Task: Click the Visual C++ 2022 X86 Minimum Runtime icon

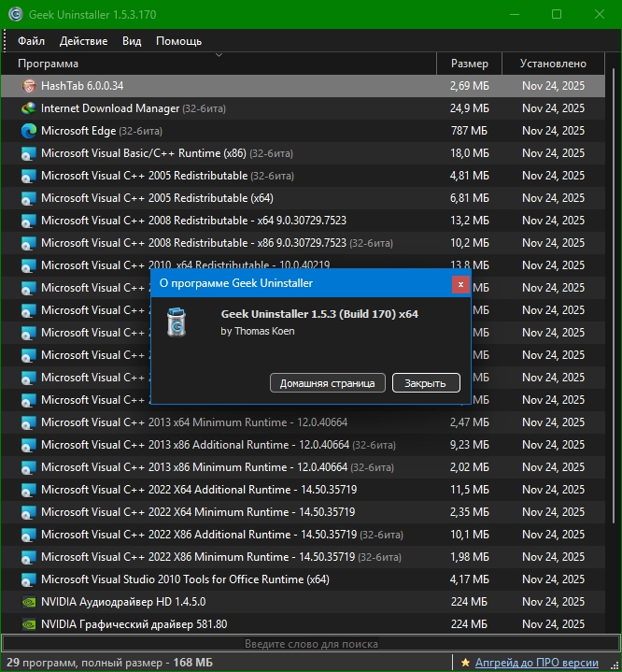Action: pyautogui.click(x=29, y=557)
